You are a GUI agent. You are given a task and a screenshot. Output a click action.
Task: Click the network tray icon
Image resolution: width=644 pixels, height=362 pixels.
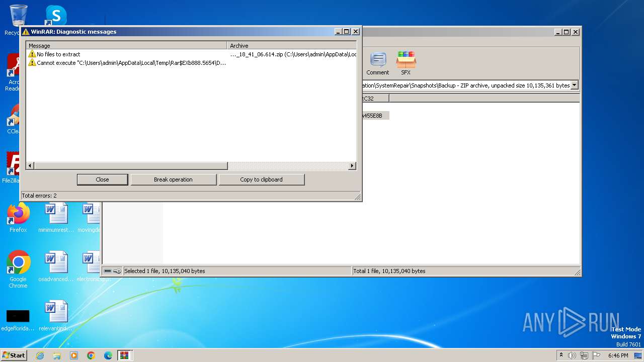click(584, 355)
